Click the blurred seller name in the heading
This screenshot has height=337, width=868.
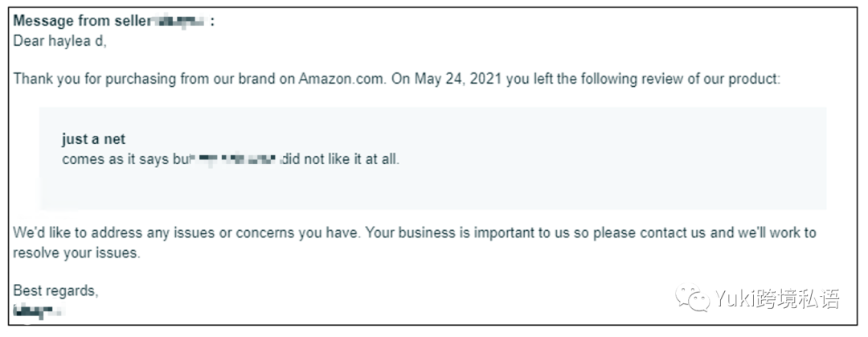[178, 23]
